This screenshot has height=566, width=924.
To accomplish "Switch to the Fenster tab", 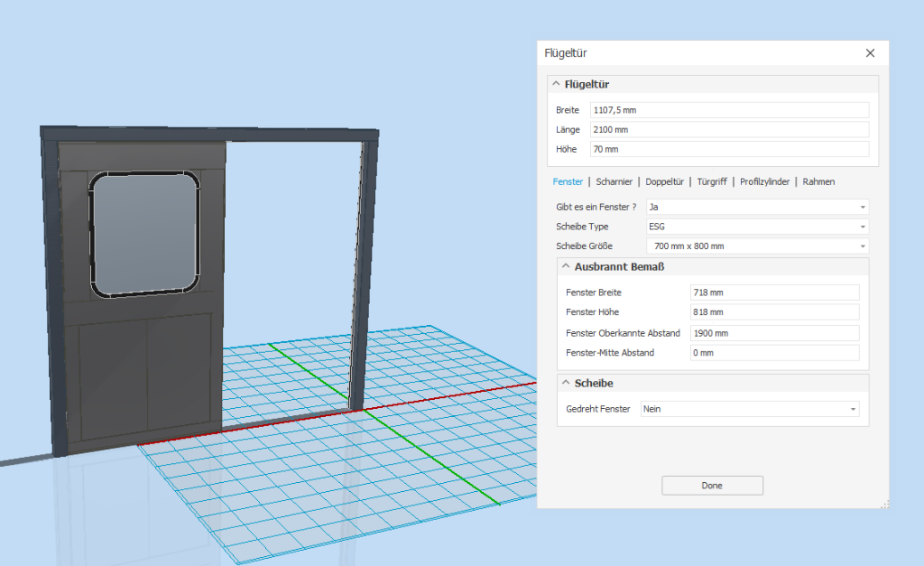I will tap(568, 181).
